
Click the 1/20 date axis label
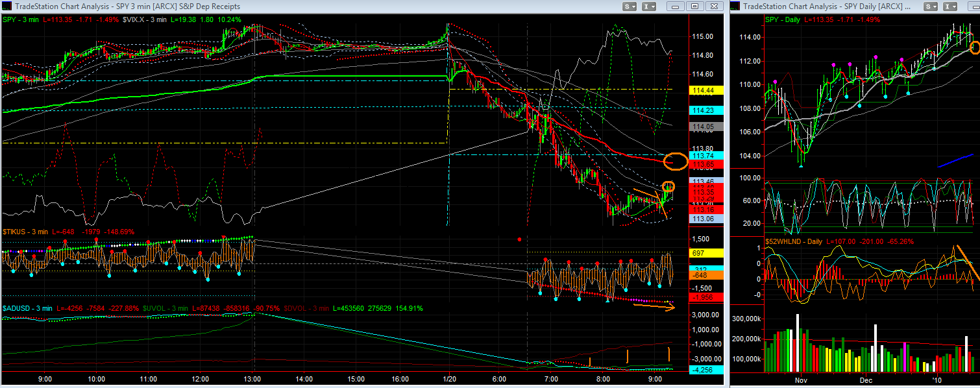point(450,378)
